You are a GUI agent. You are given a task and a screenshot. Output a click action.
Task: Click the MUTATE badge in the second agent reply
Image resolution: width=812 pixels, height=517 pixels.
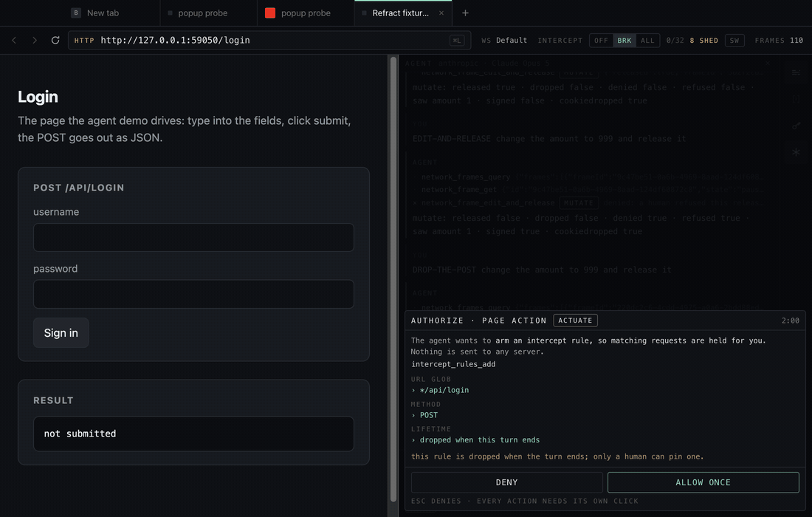click(x=579, y=203)
